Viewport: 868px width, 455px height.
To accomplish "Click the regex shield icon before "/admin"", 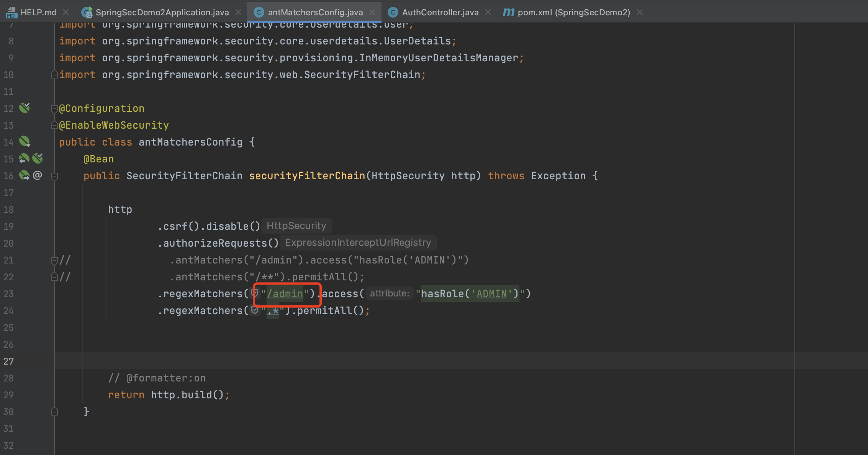I will point(255,293).
